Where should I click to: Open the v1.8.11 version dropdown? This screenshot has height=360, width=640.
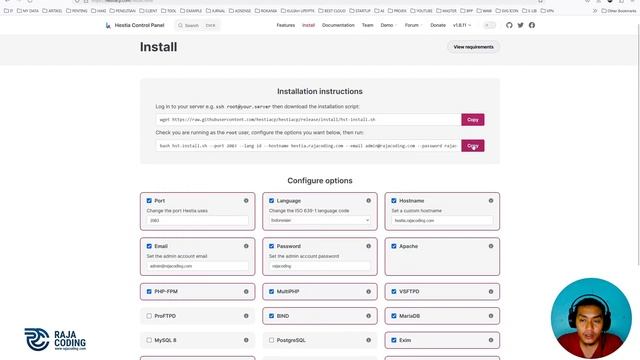(462, 25)
